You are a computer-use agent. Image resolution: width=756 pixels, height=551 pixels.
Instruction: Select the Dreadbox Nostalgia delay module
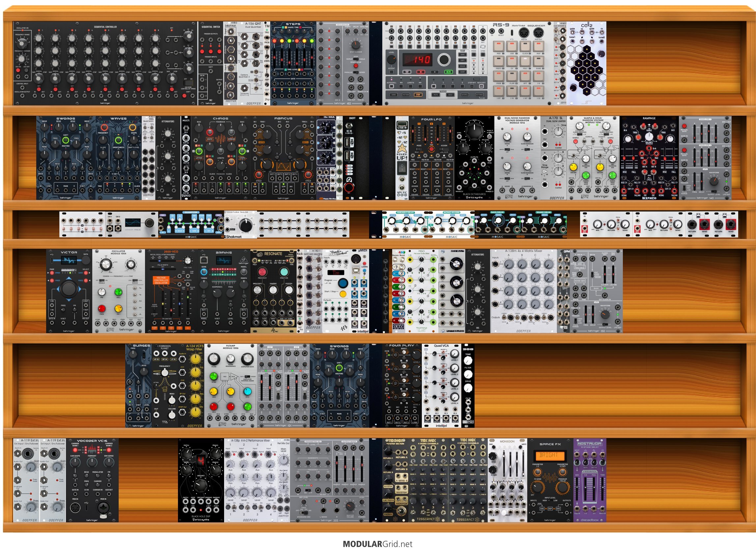pos(590,480)
